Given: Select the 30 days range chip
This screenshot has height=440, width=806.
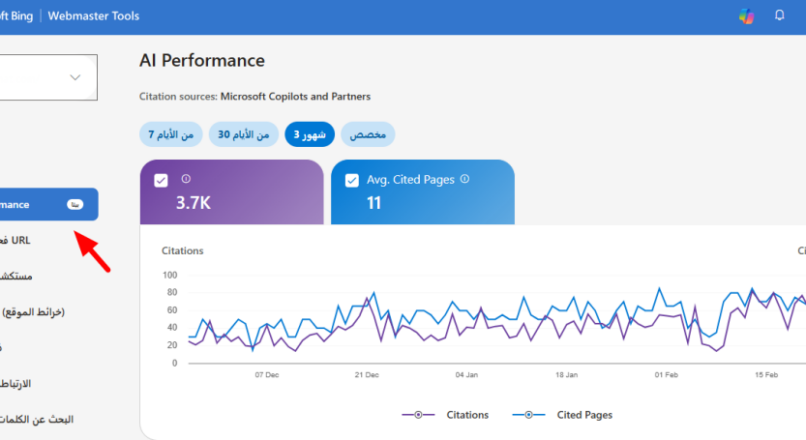Looking at the screenshot, I should pyautogui.click(x=243, y=135).
